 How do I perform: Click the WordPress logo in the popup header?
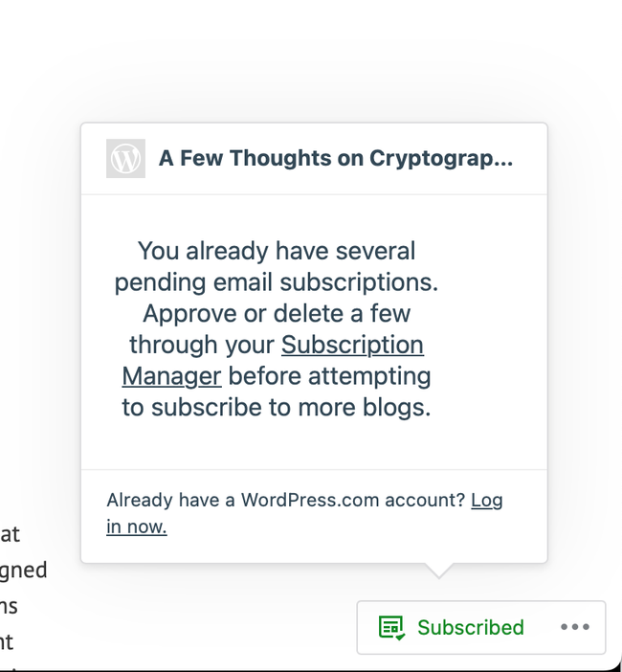pyautogui.click(x=125, y=159)
